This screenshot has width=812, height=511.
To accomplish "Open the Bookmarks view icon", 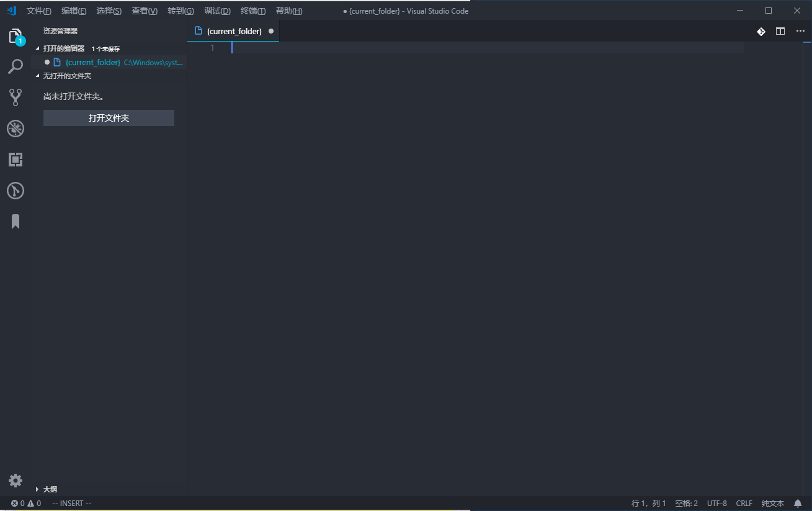I will 16,221.
